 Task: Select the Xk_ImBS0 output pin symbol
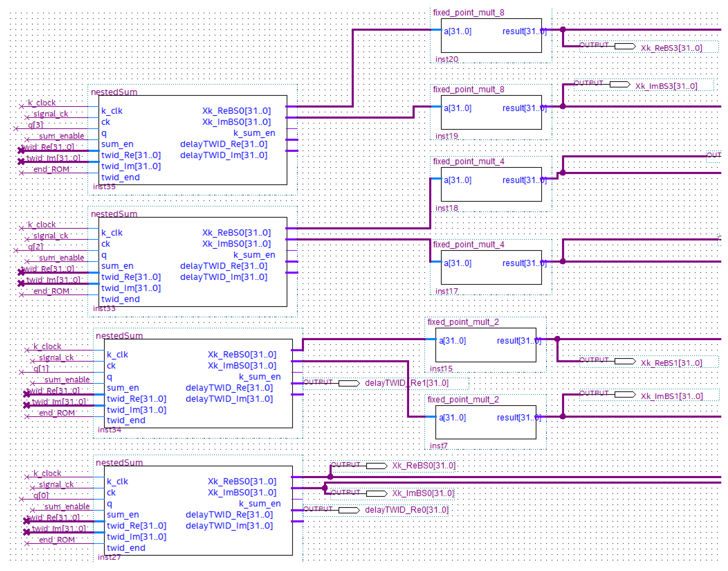tap(376, 494)
